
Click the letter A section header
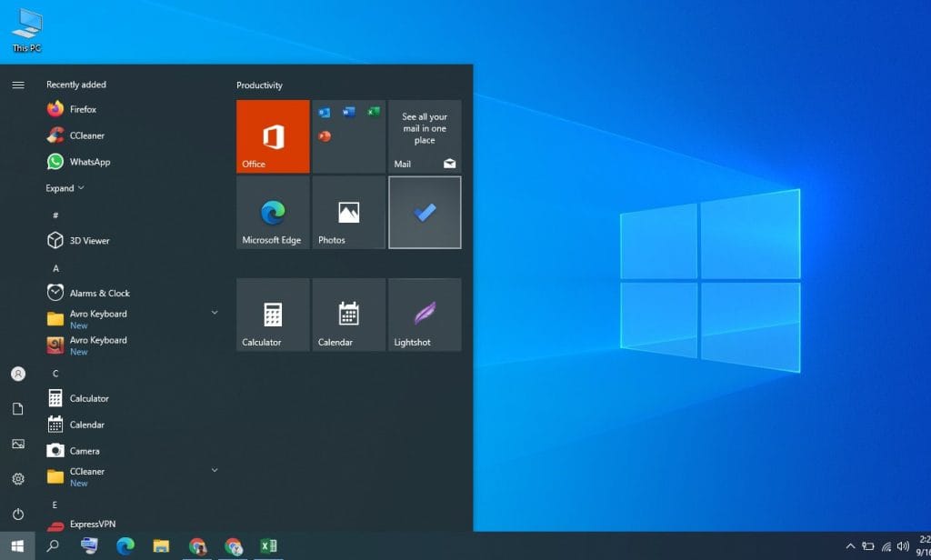point(55,268)
